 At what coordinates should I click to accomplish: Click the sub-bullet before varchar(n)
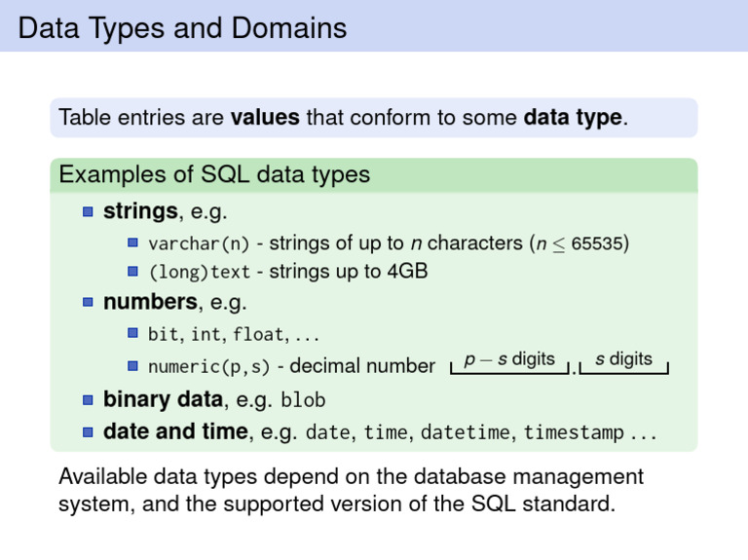pyautogui.click(x=132, y=243)
